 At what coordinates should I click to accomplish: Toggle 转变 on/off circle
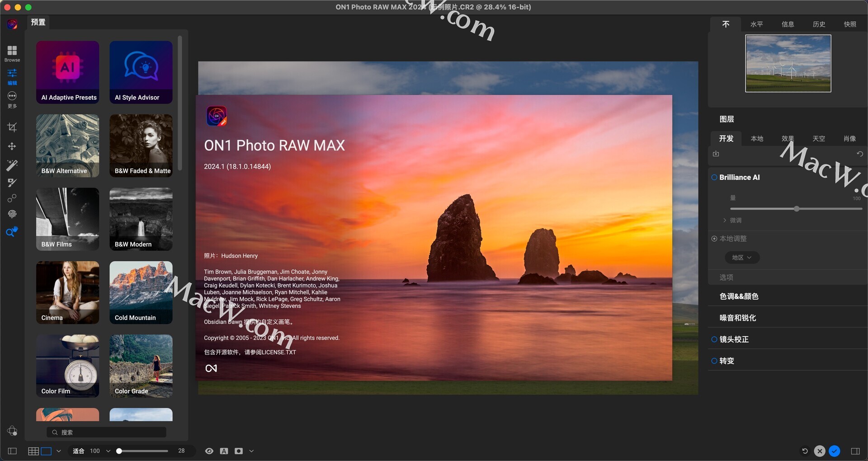(x=714, y=361)
